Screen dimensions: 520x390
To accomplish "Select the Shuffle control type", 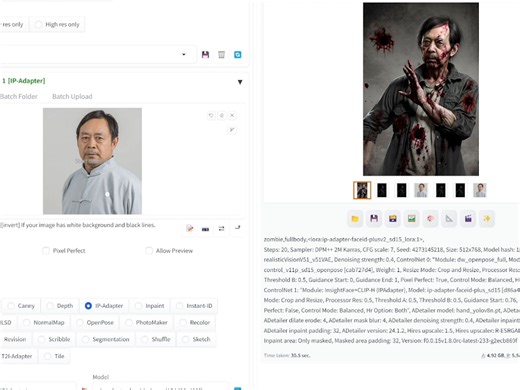I will 156,339.
